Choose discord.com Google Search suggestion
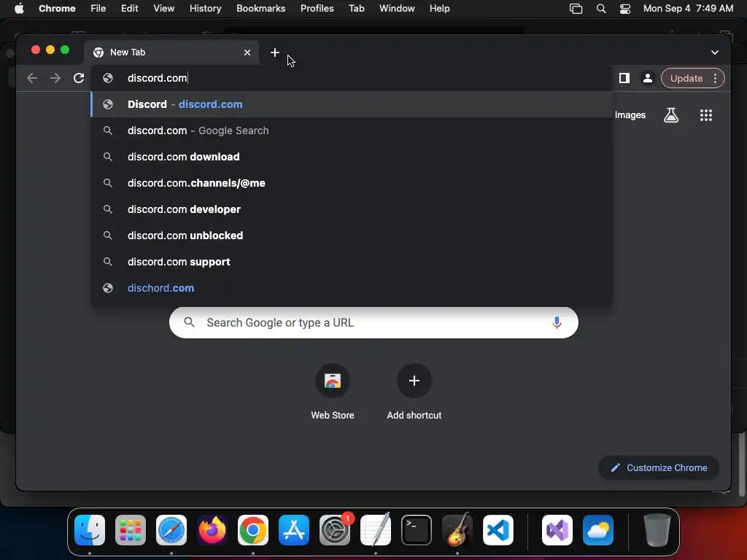747x560 pixels. [x=352, y=131]
